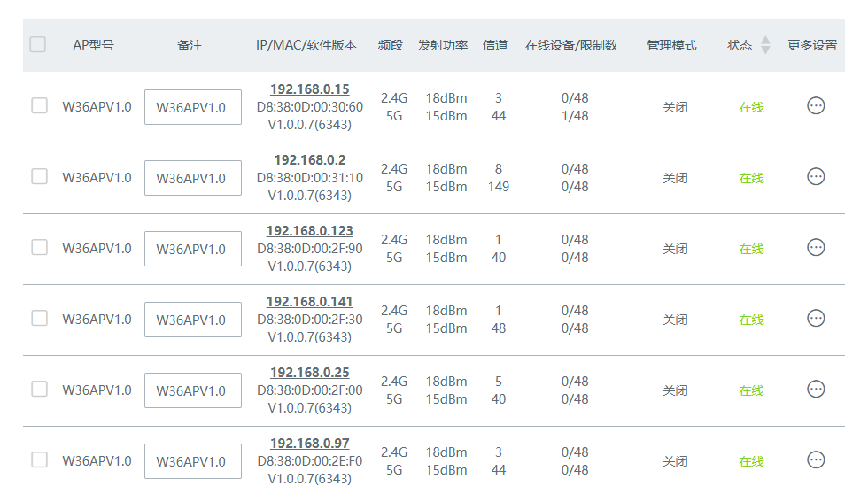Click MAC address D8:38:0D:00:2F:00
Image resolution: width=868 pixels, height=494 pixels.
pyautogui.click(x=309, y=390)
